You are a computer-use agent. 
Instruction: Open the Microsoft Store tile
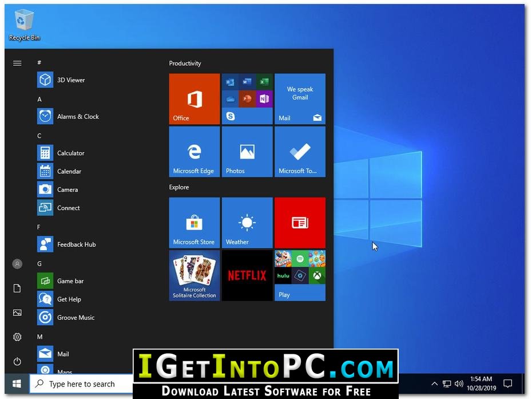(194, 223)
